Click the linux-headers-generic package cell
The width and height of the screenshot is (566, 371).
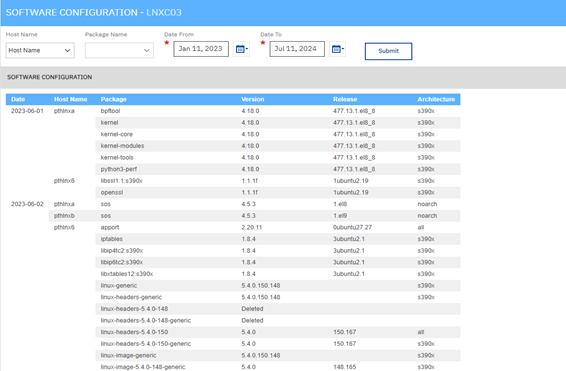click(x=131, y=297)
